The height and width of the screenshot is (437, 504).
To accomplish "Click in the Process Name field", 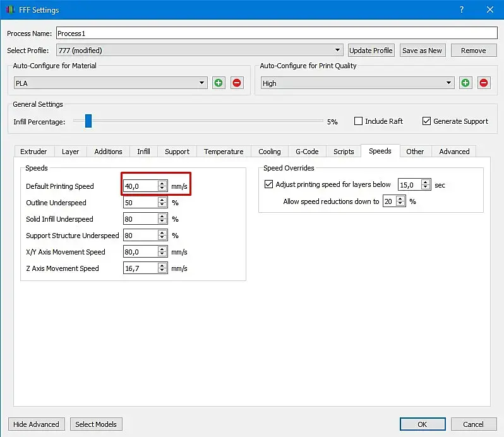I will click(x=277, y=33).
